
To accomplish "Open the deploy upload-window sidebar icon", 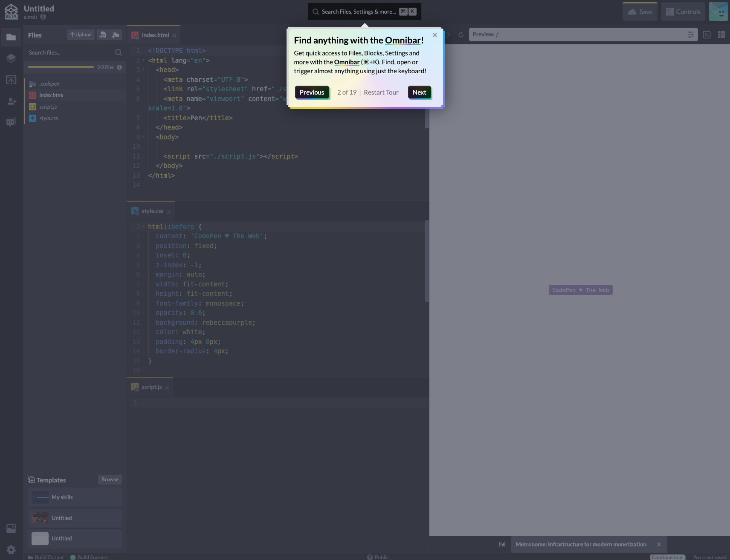I will (x=11, y=80).
